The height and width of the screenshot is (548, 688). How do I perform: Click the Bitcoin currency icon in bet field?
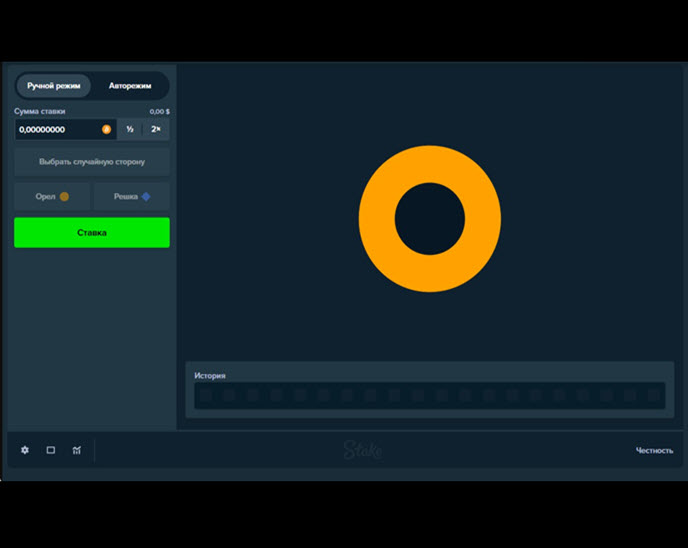[107, 129]
